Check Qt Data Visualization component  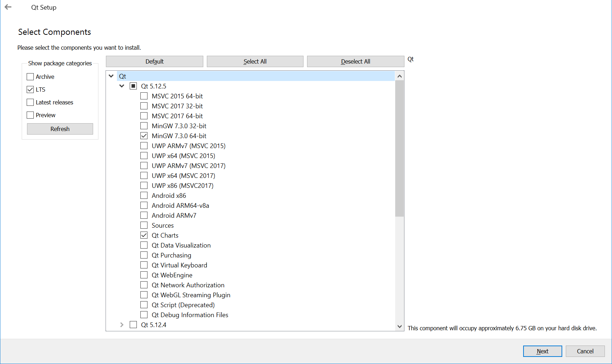(x=144, y=245)
